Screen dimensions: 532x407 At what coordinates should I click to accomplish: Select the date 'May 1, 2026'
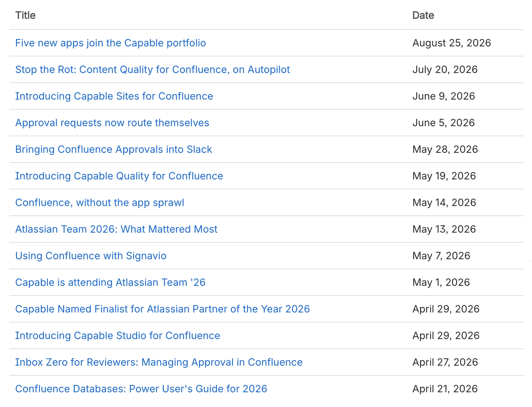click(441, 283)
